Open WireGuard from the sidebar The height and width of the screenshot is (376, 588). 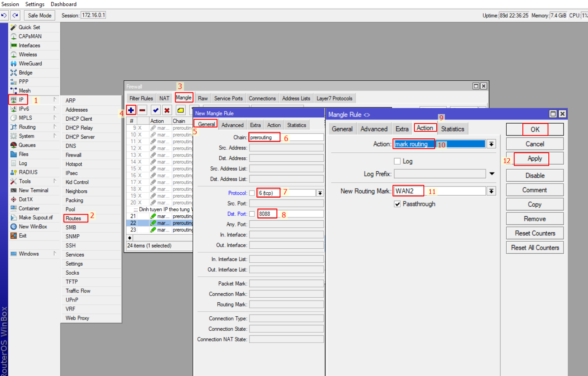(x=30, y=63)
